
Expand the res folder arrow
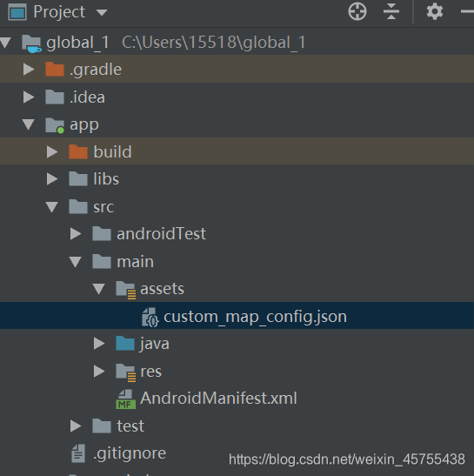click(99, 372)
